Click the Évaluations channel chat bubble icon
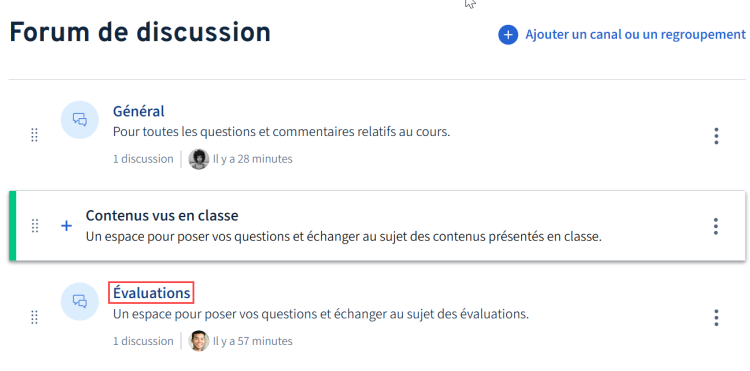 pyautogui.click(x=80, y=301)
